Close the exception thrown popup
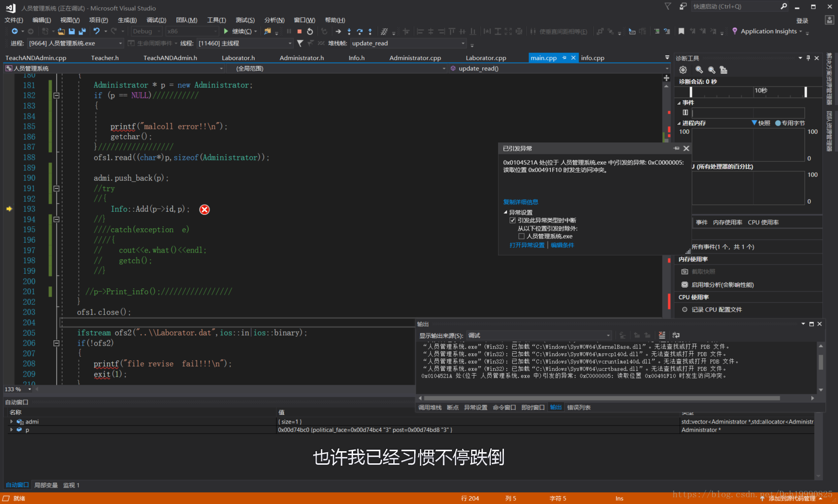This screenshot has height=504, width=838. point(686,148)
